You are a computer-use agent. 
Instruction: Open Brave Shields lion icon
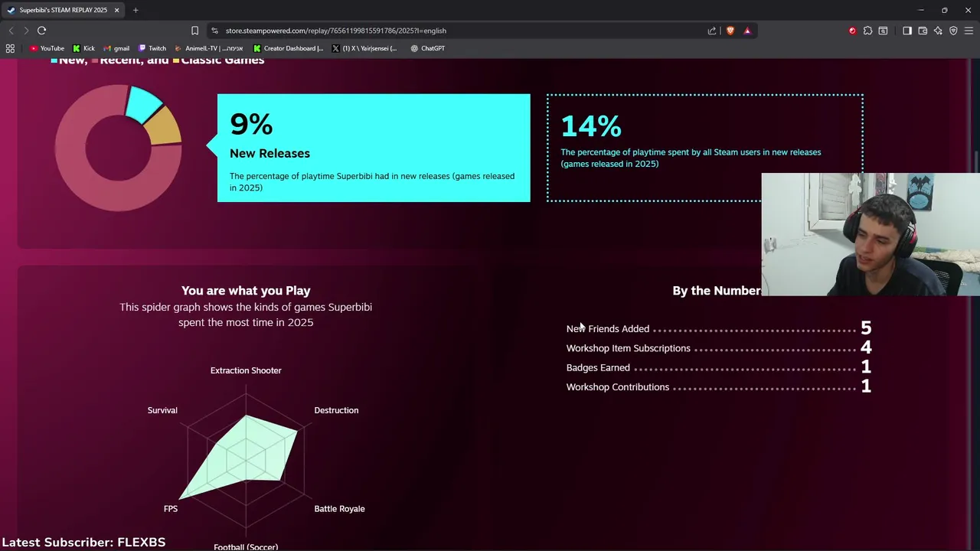(x=730, y=31)
